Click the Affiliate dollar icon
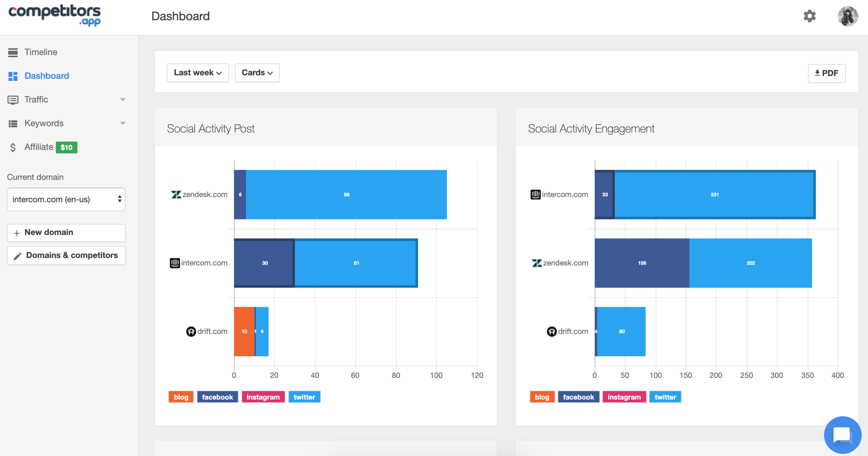Screen dimensions: 868x456 (13, 147)
